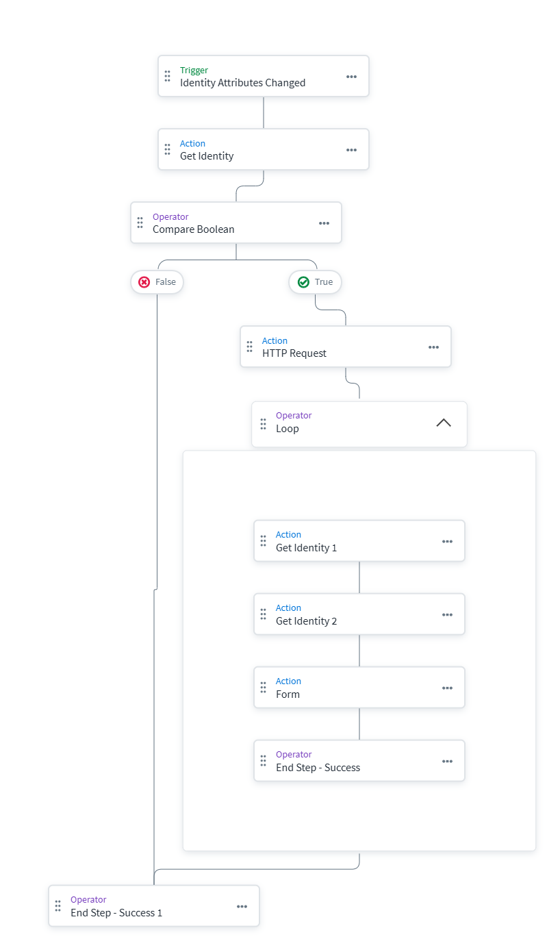Screen dimensions: 560x941
Task: Open the Get Identity 1 ellipsis menu
Action: (447, 542)
